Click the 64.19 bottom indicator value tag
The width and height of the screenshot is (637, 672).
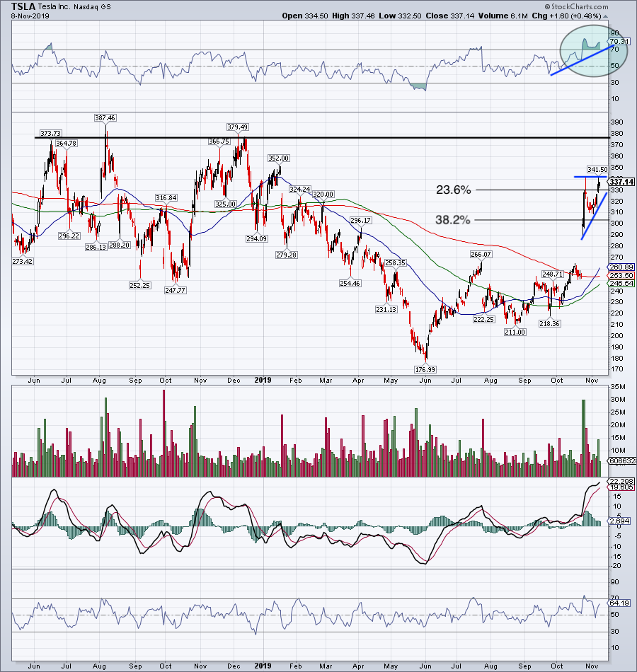point(619,603)
